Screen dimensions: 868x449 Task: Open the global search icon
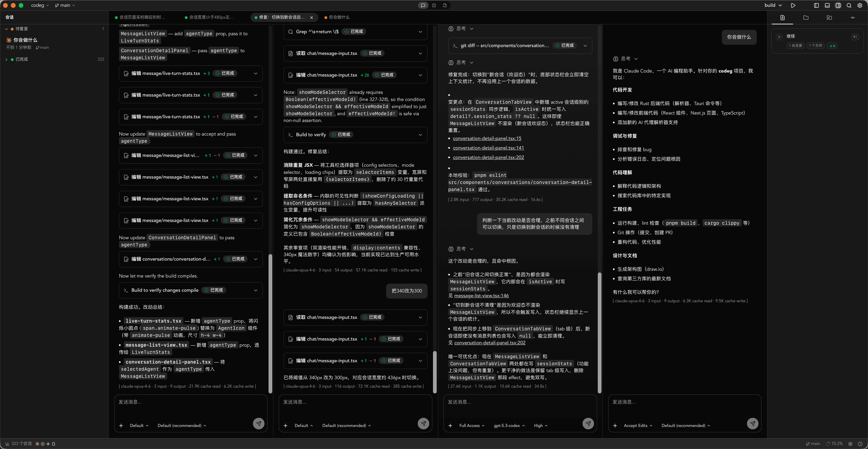point(849,5)
